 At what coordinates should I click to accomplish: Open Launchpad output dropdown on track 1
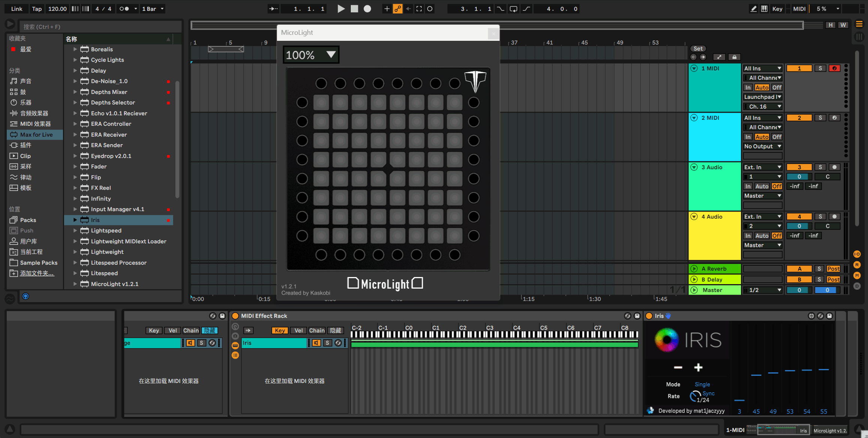[762, 97]
